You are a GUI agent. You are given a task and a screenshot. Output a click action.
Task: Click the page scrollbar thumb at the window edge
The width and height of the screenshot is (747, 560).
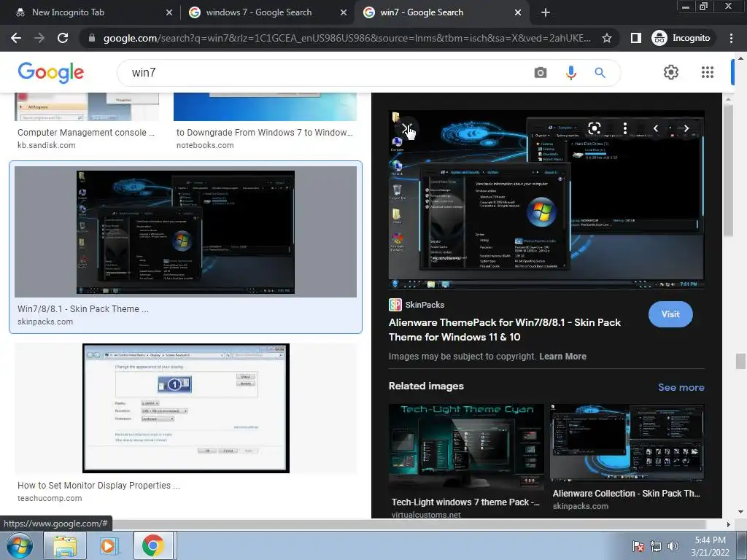[x=740, y=361]
